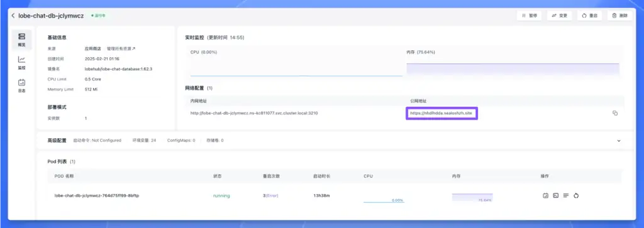
Task: Click the pod running status
Action: (x=221, y=195)
